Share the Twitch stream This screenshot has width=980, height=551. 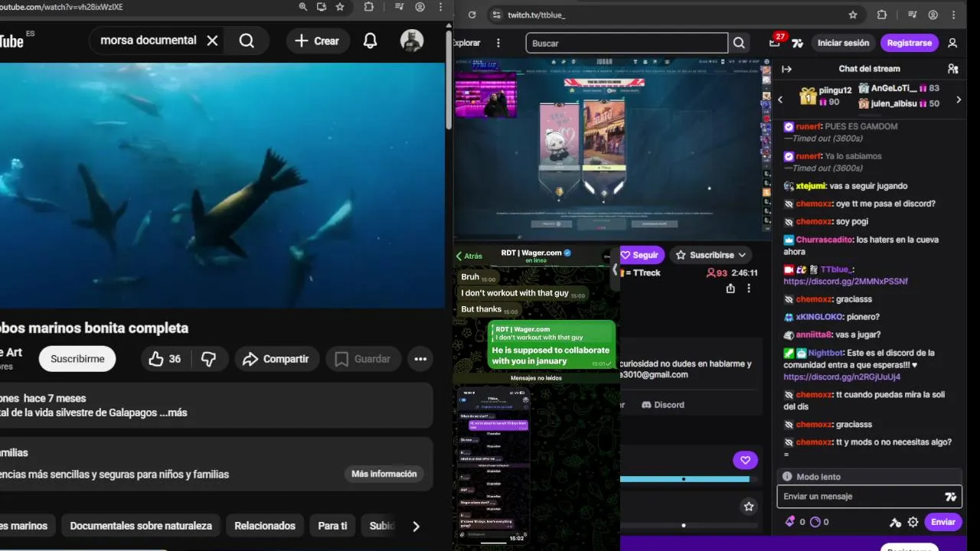coord(730,289)
